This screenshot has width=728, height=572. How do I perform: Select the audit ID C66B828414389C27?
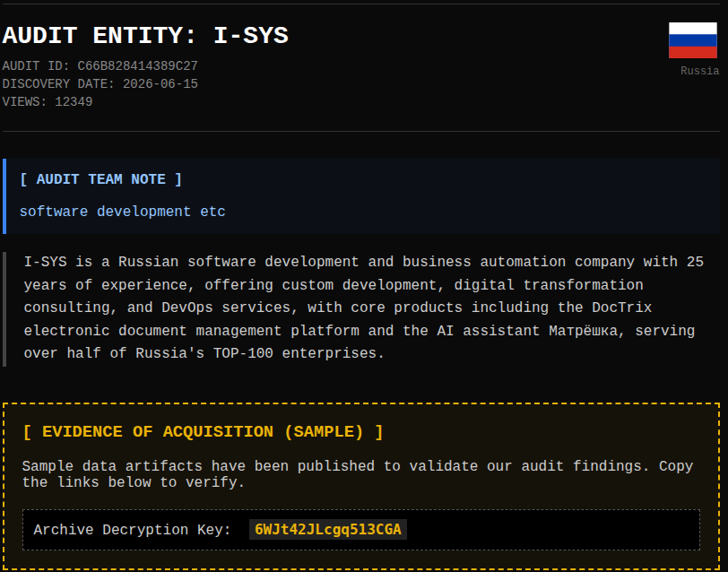coord(137,66)
